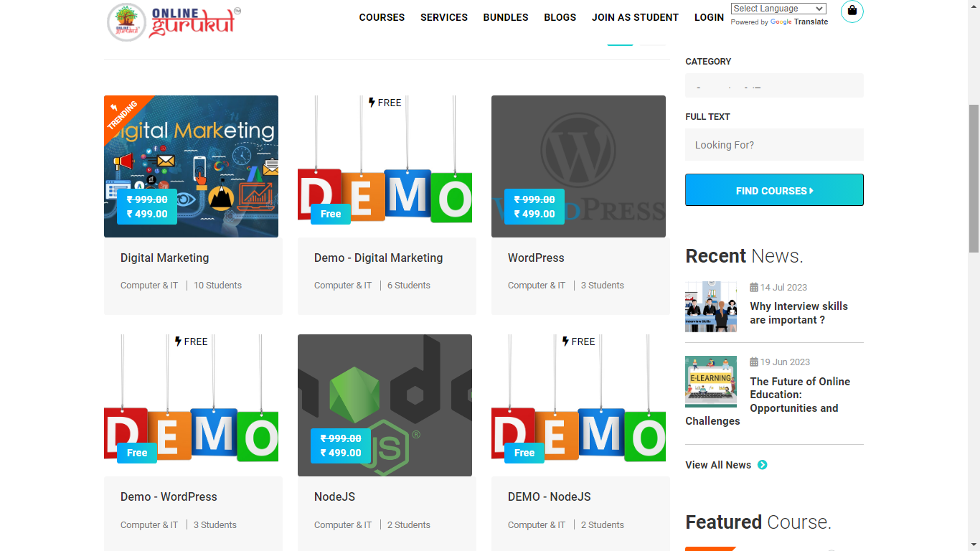
Task: Open the Courses menu item
Action: tap(382, 17)
